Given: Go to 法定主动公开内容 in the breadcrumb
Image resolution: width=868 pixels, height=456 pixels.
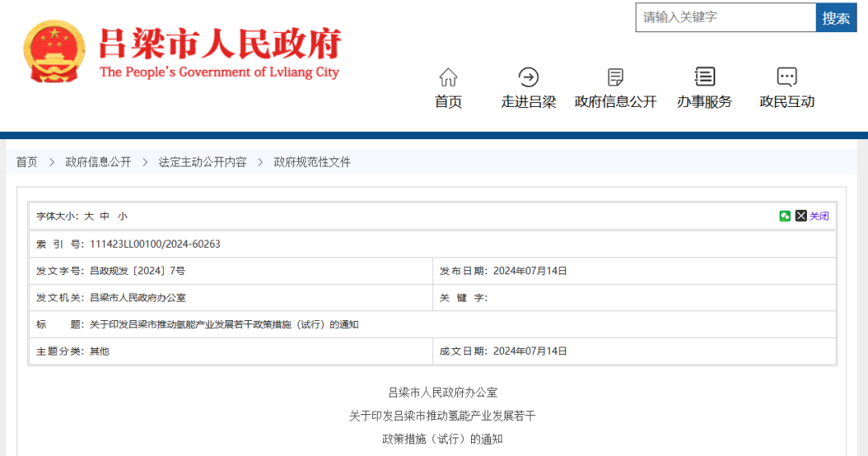Looking at the screenshot, I should [203, 162].
